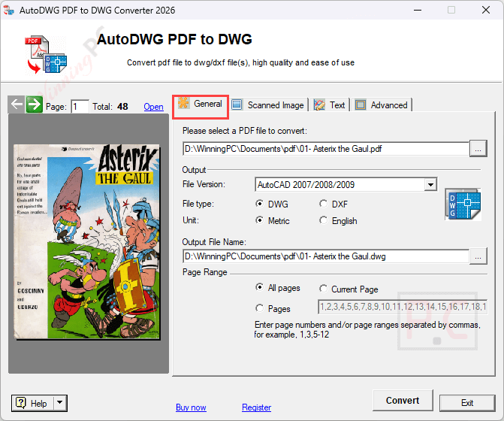The height and width of the screenshot is (421, 504).
Task: Expand the File Version dropdown
Action: [x=430, y=185]
